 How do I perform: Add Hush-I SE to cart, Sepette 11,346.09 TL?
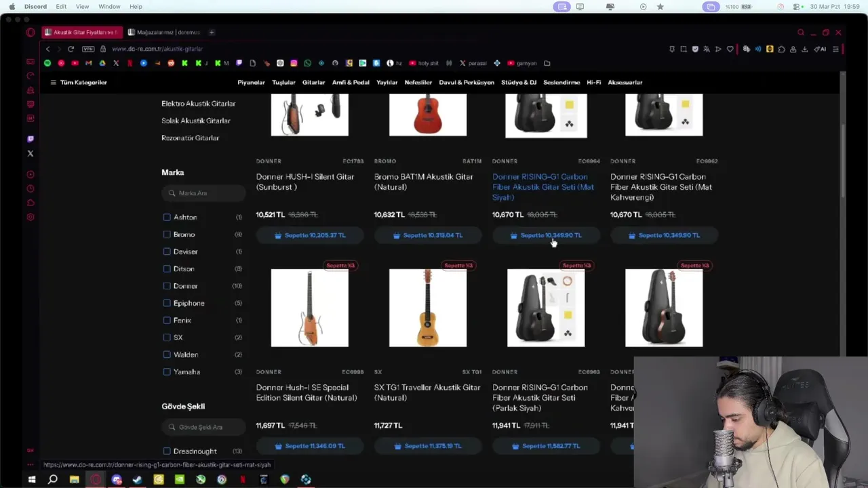click(x=310, y=446)
